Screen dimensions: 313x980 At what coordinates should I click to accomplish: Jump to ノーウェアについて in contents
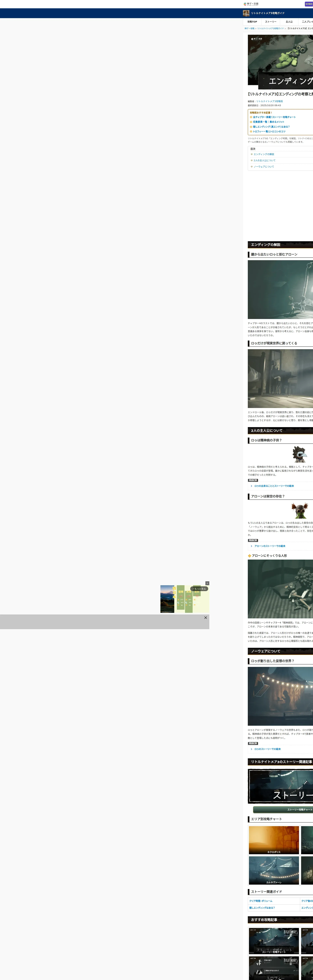[264, 167]
